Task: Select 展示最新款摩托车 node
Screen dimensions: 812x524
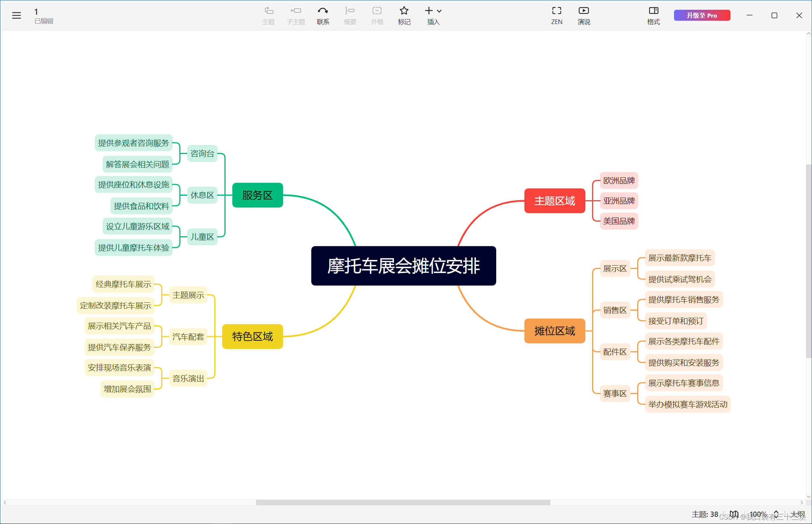Action: tap(680, 258)
